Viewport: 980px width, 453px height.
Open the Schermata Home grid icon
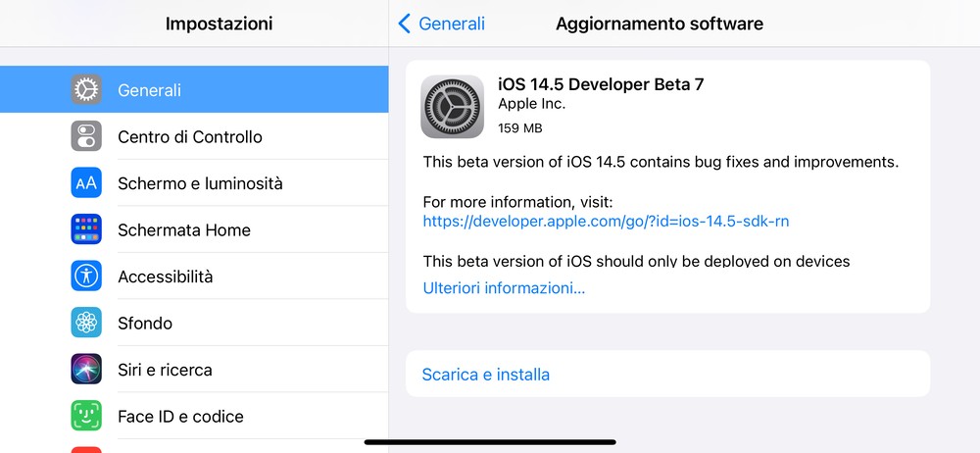[86, 229]
